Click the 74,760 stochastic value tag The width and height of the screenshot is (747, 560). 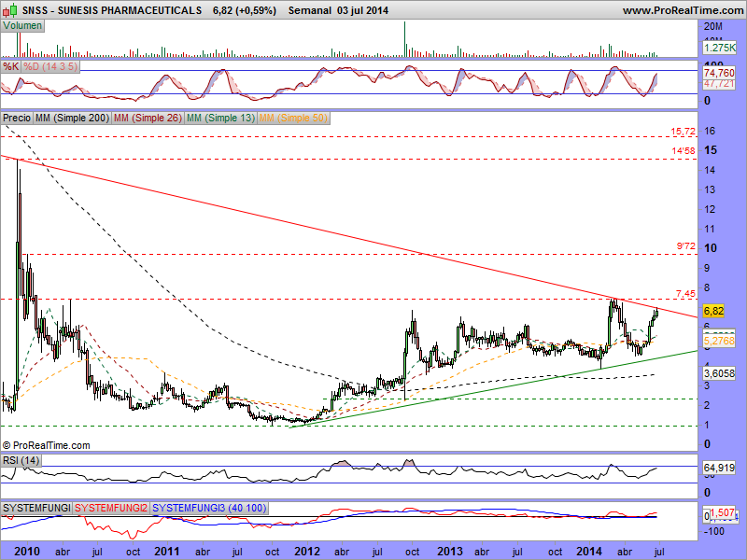719,73
